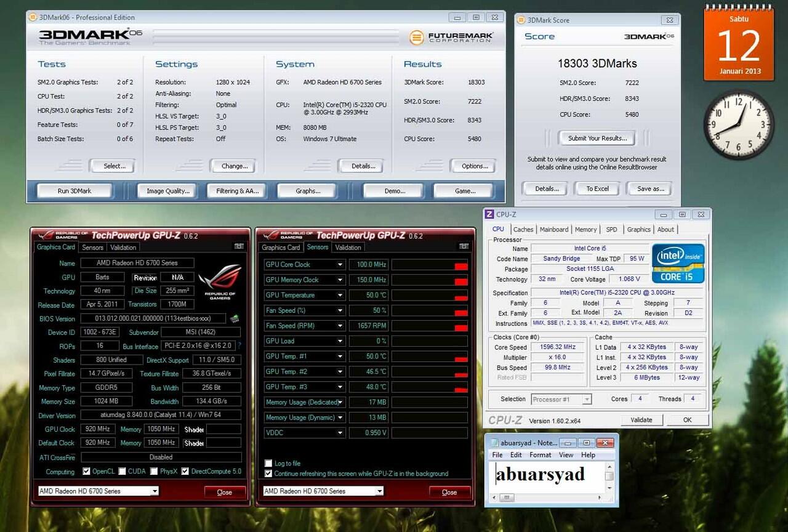Open the File menu in Notepad
The width and height of the screenshot is (788, 532).
(x=497, y=455)
